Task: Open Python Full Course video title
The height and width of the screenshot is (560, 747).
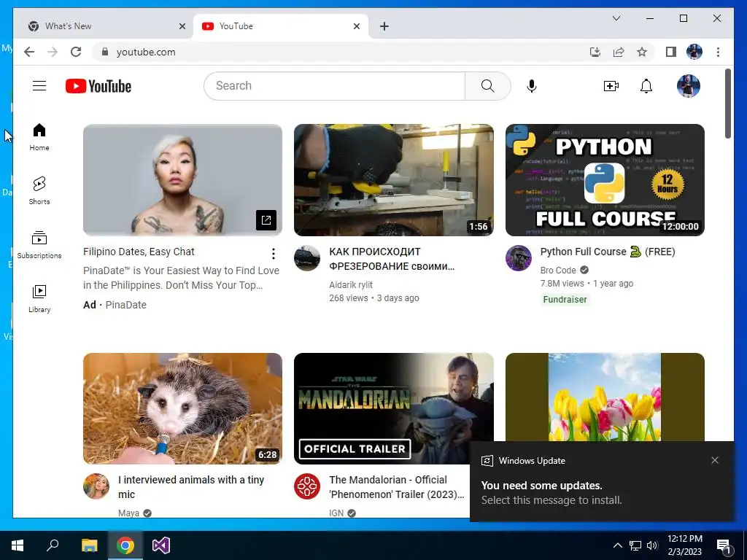Action: pos(608,252)
